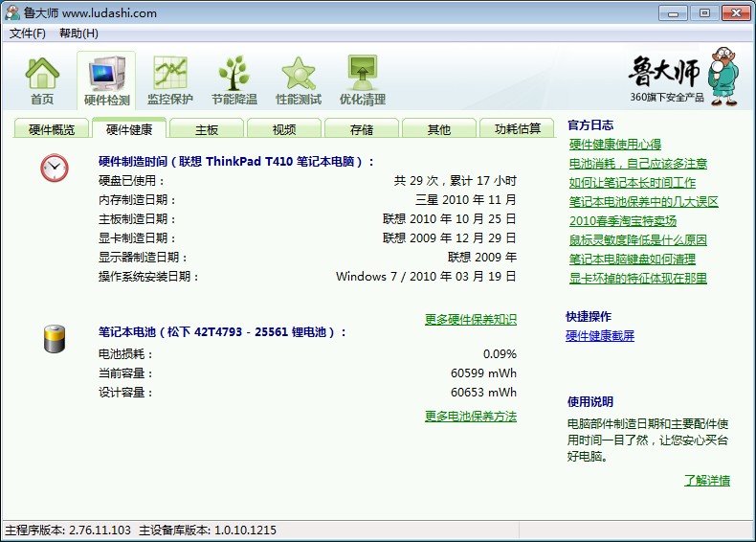This screenshot has width=756, height=542.
Task: Click the 更多电池保养方法 link
Action: (x=471, y=417)
